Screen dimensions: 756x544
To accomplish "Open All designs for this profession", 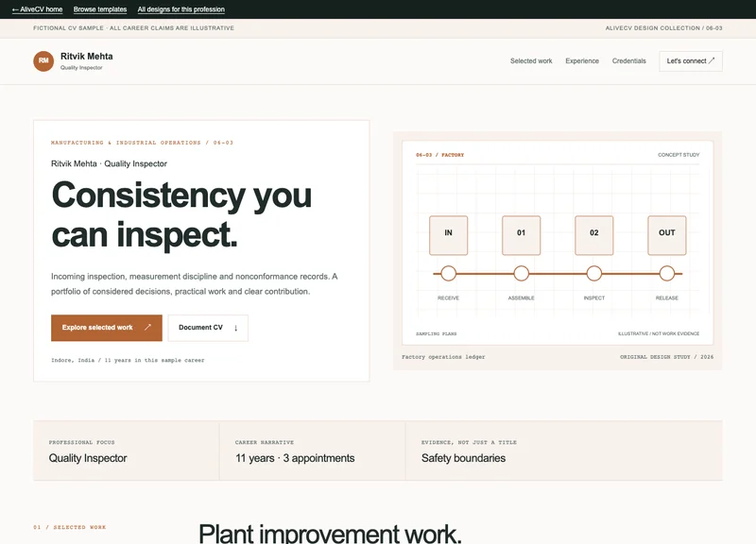I will [180, 9].
